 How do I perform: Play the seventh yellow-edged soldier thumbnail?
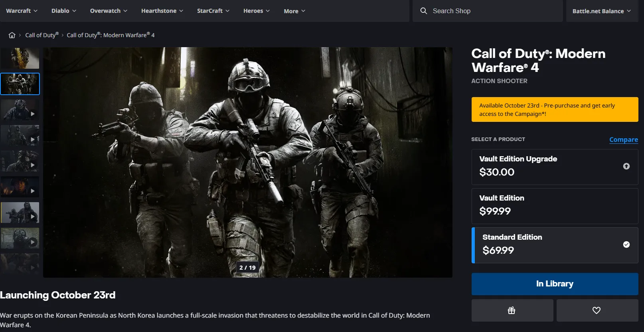tap(20, 213)
